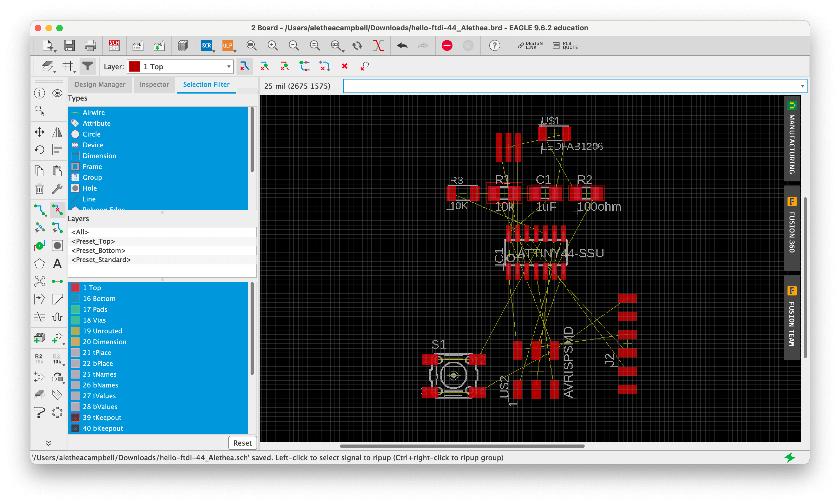The width and height of the screenshot is (840, 504).
Task: Toggle visibility of layer 19 Unrouted
Action: pyautogui.click(x=75, y=331)
